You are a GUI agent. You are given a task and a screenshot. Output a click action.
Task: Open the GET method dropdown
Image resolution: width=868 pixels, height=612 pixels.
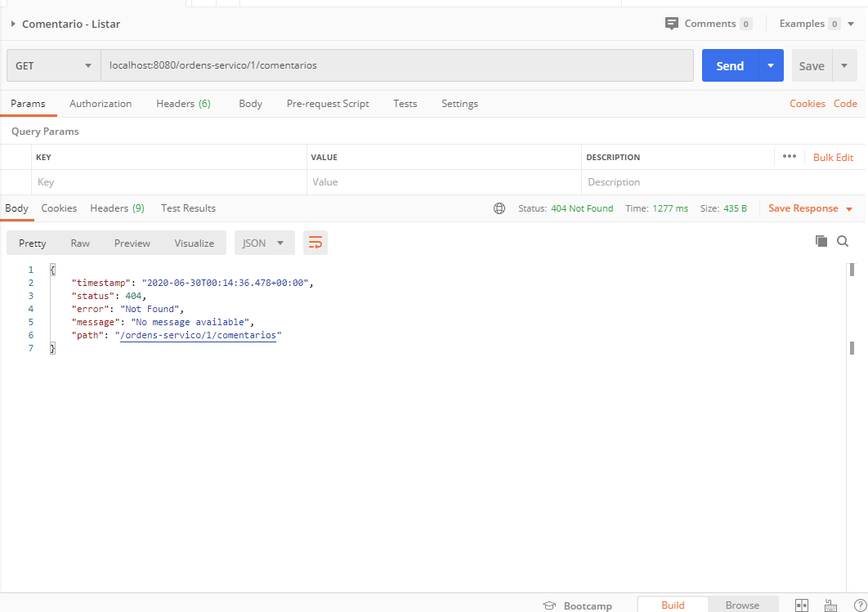coord(54,66)
